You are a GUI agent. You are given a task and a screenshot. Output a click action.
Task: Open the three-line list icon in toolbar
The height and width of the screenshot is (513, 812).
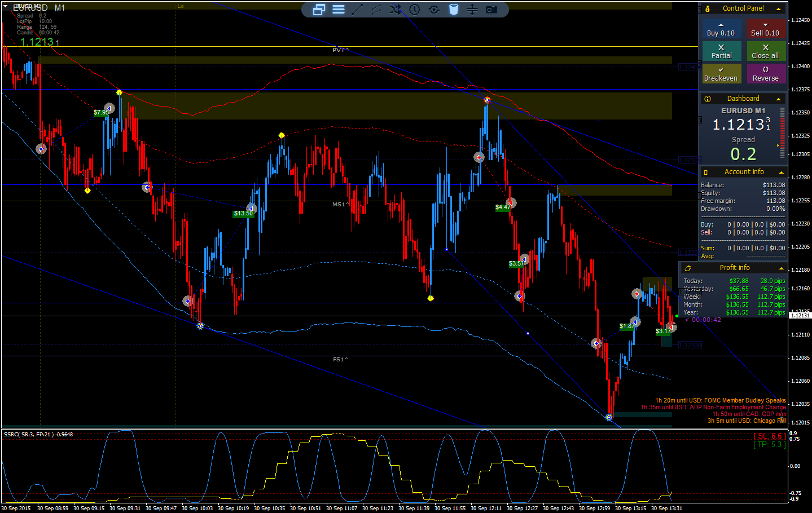(x=339, y=10)
